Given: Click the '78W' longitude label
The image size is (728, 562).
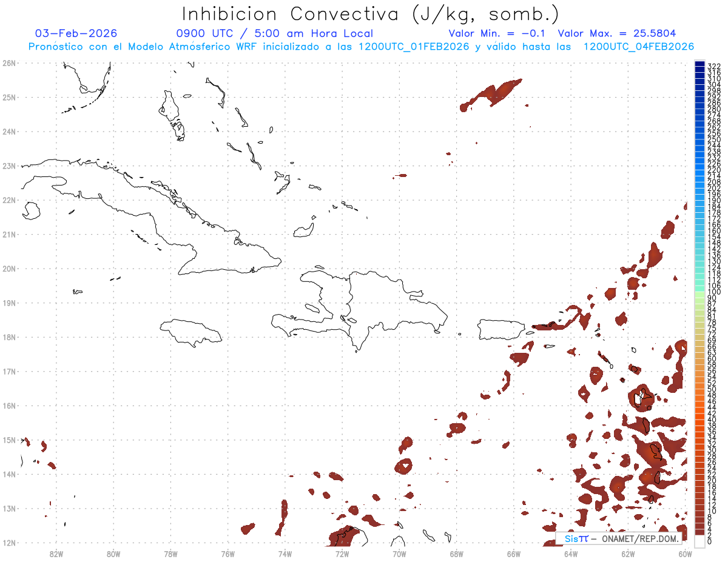Looking at the screenshot, I should (x=170, y=553).
